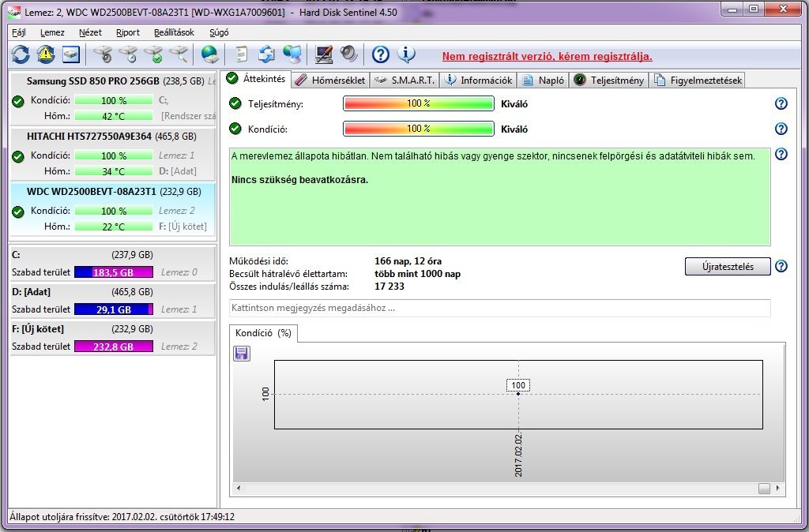Click help icon beside Kondíció bar
The image size is (809, 532).
point(781,129)
